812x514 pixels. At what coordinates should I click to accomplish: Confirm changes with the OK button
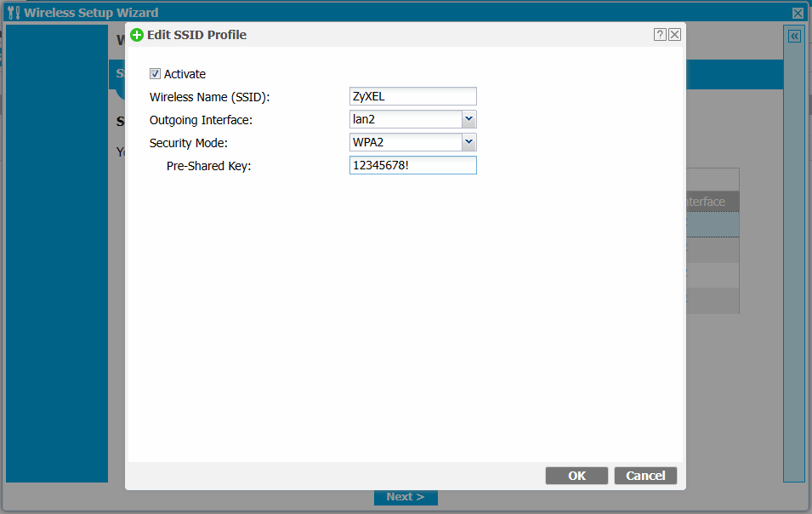[576, 476]
